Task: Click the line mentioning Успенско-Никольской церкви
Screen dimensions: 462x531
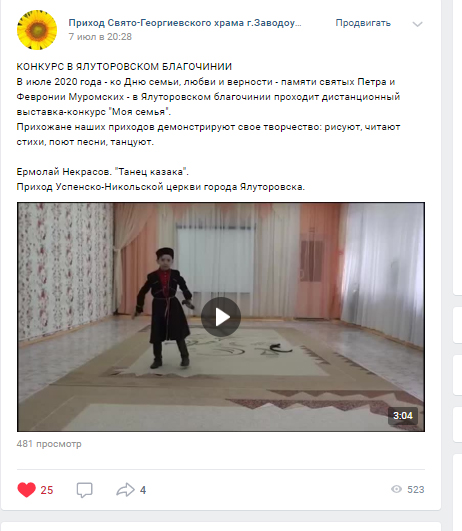Action: [x=161, y=187]
